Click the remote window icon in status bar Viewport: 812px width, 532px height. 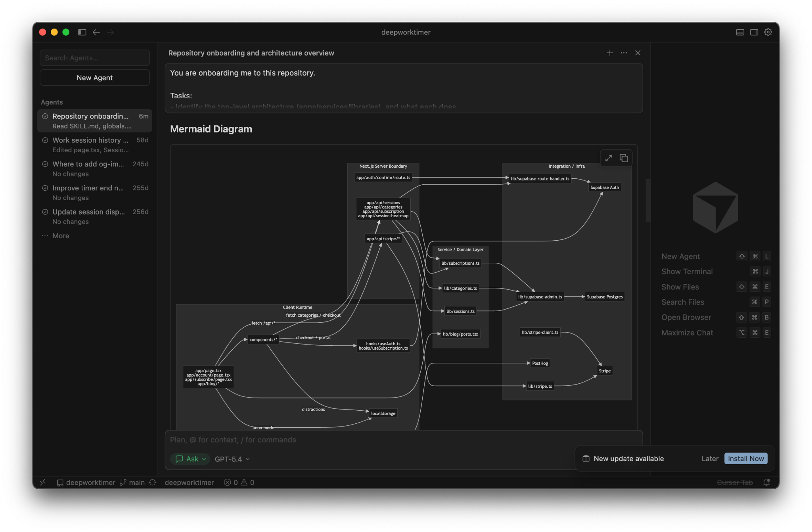(x=43, y=482)
